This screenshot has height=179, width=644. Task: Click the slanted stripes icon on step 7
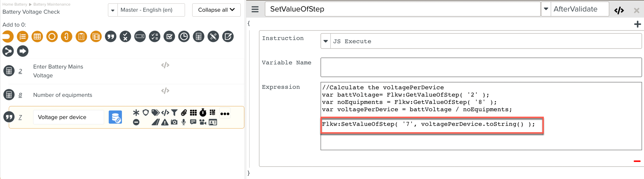(155, 122)
